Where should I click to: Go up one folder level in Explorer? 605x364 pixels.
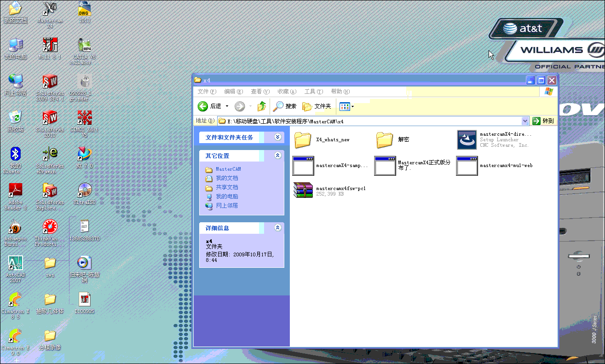261,106
